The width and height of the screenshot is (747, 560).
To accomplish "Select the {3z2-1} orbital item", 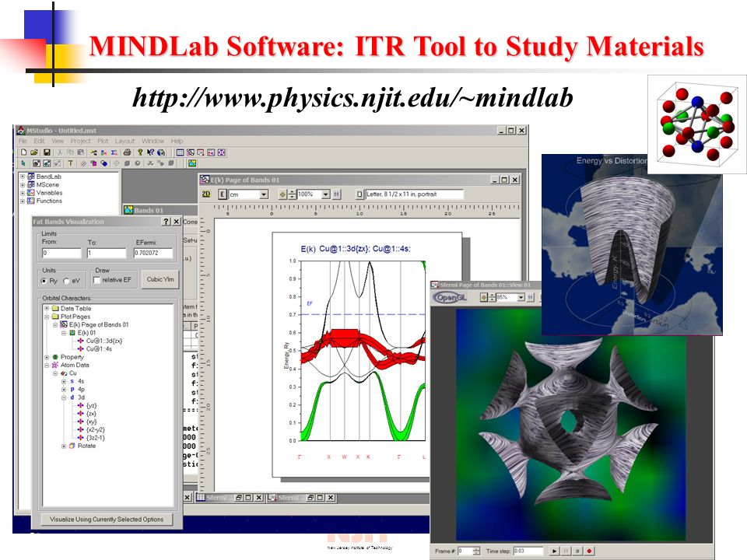I will click(95, 438).
